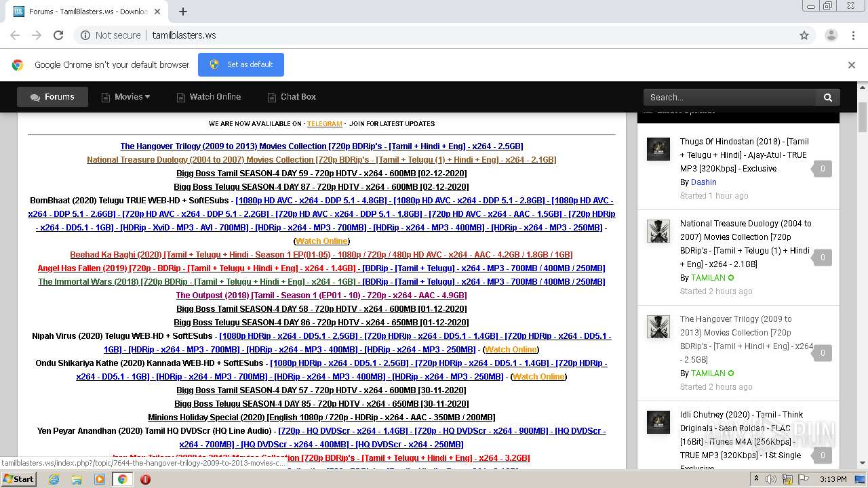Image resolution: width=868 pixels, height=488 pixels.
Task: Open Beehad Ka Baghi (2020) link
Action: click(x=321, y=255)
